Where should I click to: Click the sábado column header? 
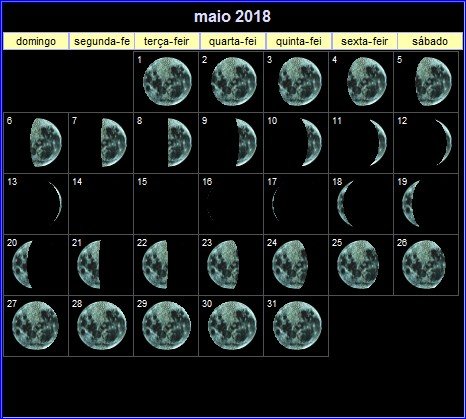pos(430,41)
